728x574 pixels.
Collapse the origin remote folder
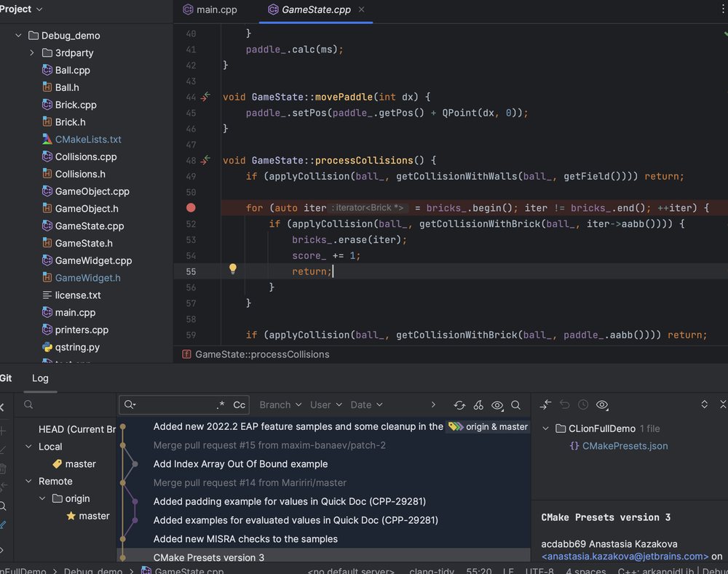[x=43, y=498]
